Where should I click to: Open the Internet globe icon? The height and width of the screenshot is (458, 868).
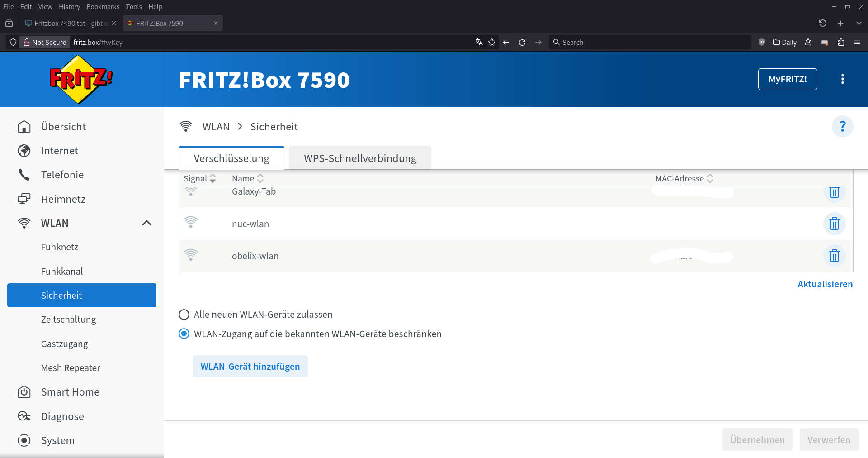pyautogui.click(x=24, y=151)
